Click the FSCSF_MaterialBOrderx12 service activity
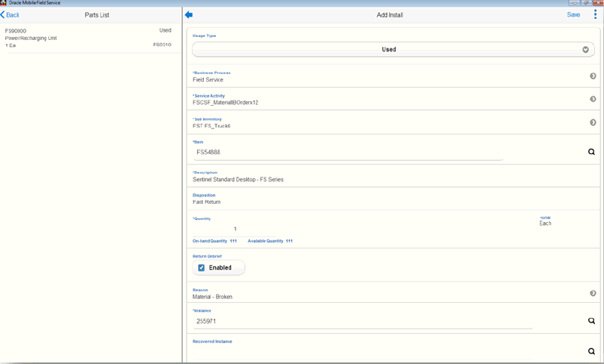This screenshot has height=364, width=604. (225, 103)
